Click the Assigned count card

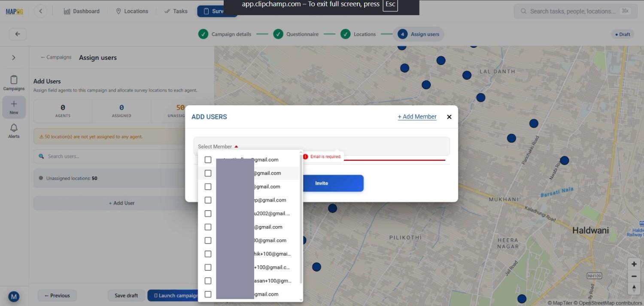[x=122, y=110]
